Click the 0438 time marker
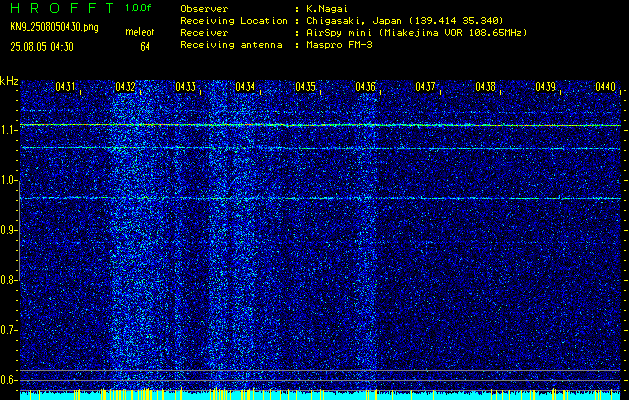This screenshot has width=629, height=400. pos(485,86)
